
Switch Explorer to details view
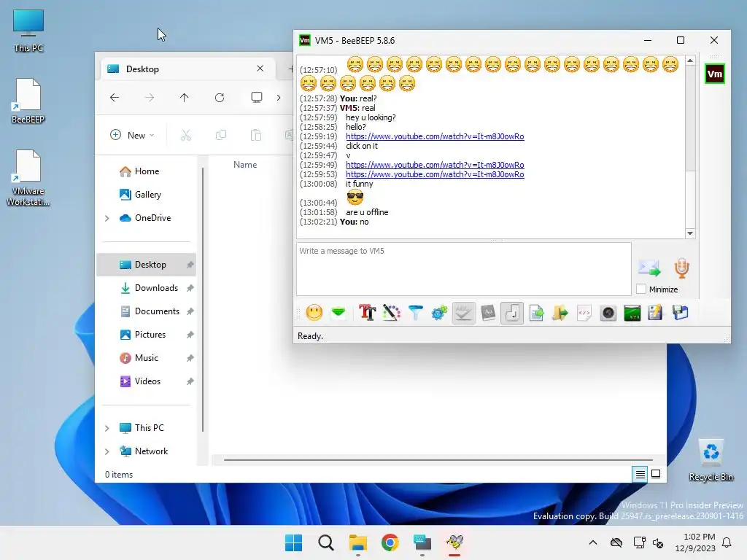640,474
